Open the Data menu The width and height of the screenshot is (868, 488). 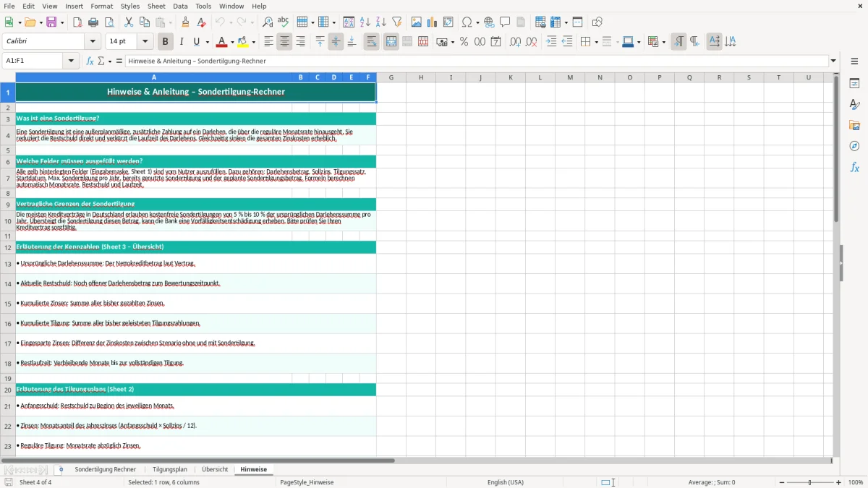point(180,6)
